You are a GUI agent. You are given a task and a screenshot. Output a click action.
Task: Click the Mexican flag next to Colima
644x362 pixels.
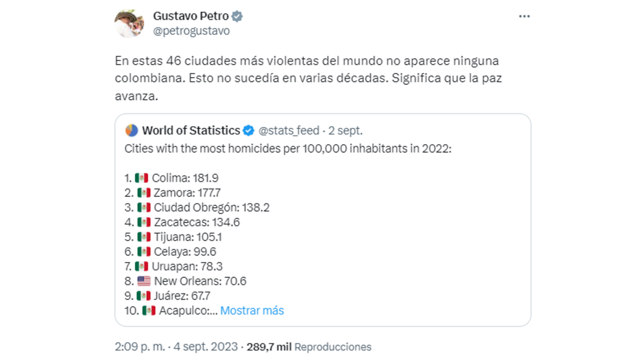point(142,177)
